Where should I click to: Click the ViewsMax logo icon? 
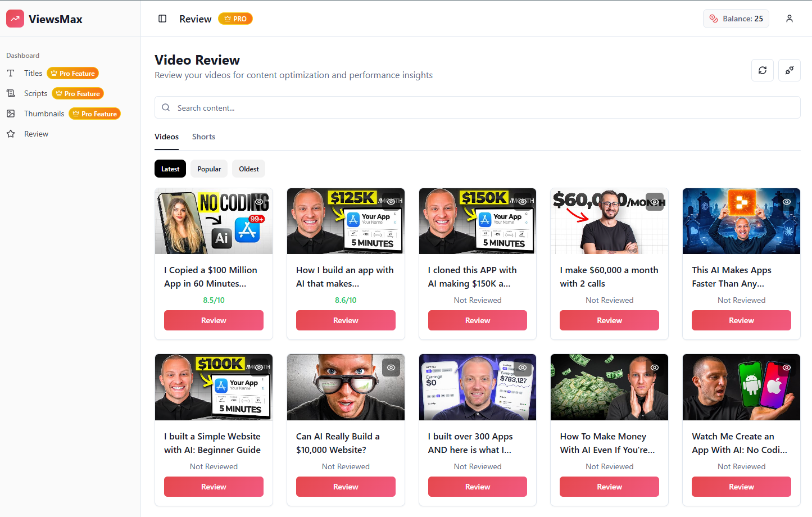[x=15, y=19]
